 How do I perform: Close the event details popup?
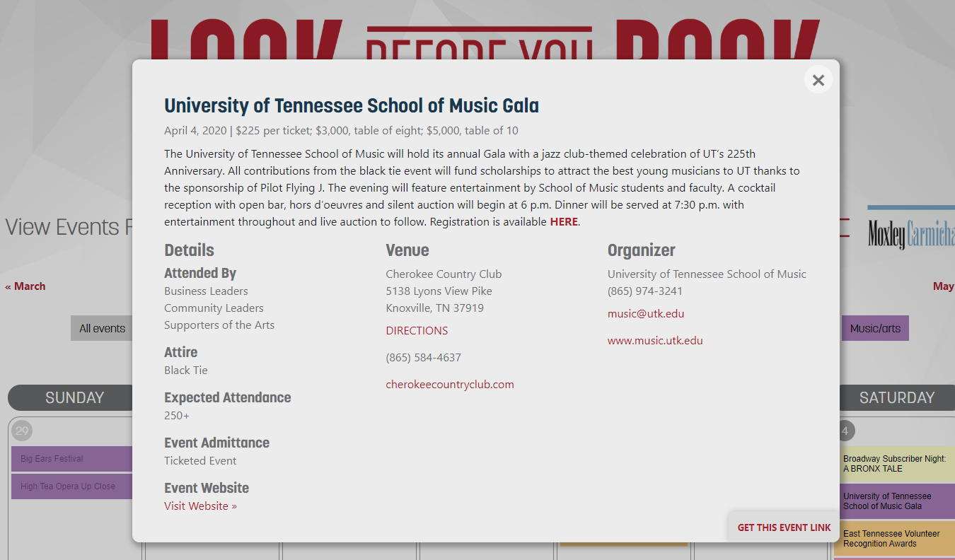coord(818,80)
